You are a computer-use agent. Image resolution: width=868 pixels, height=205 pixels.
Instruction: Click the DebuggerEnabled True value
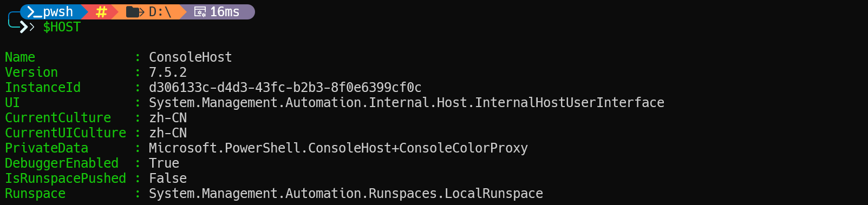coord(164,163)
